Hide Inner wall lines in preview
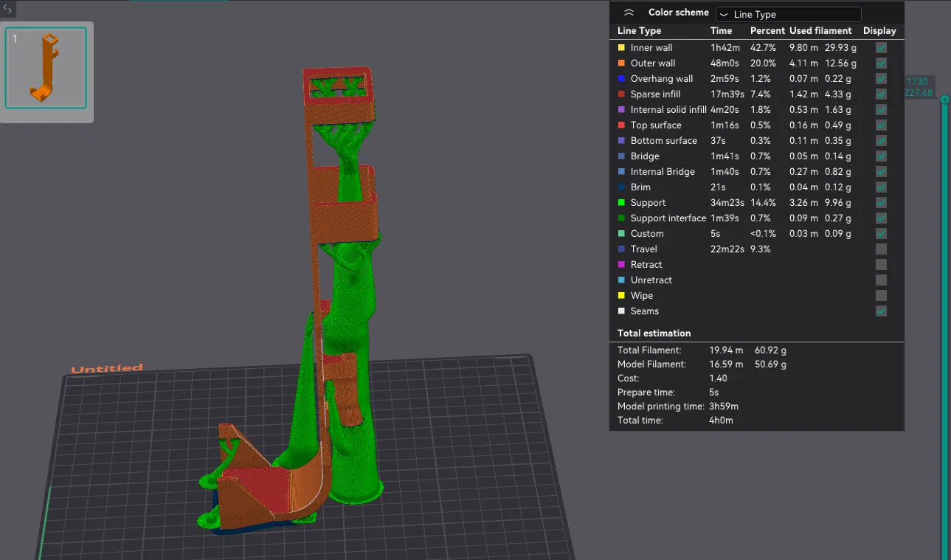This screenshot has width=951, height=560. pos(881,48)
